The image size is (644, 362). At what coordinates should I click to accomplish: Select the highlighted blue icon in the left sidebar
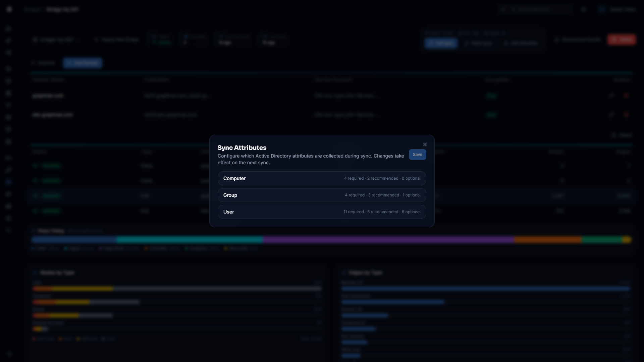pos(8,182)
